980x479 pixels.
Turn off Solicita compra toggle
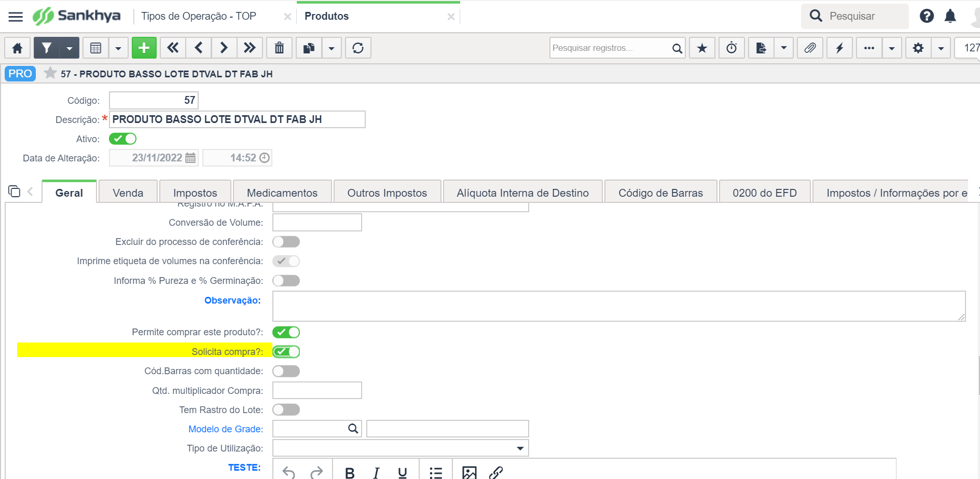(286, 352)
